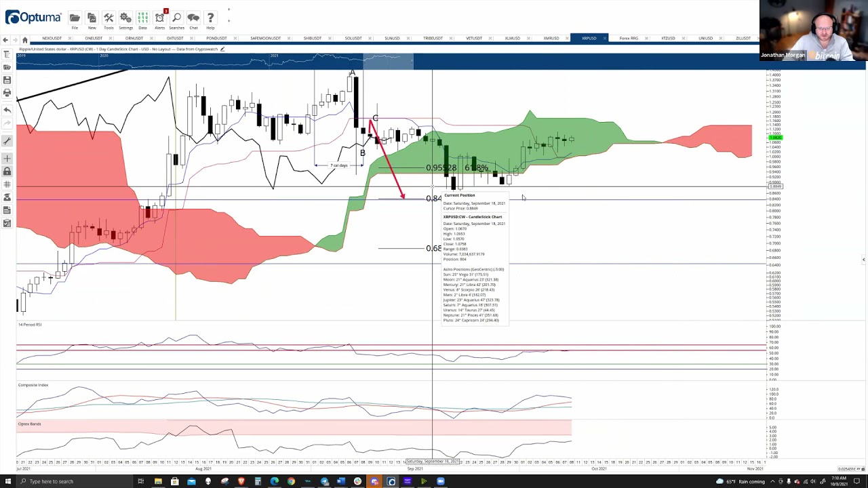Viewport: 868px width, 488px height.
Task: Click the 'C' wave label on chart
Action: coord(375,119)
